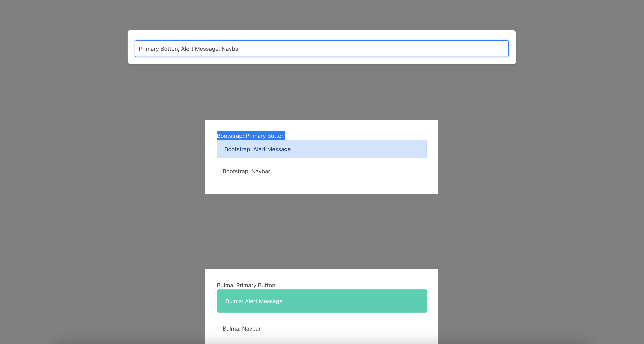Click the component search input field
The image size is (644, 344).
[321, 49]
